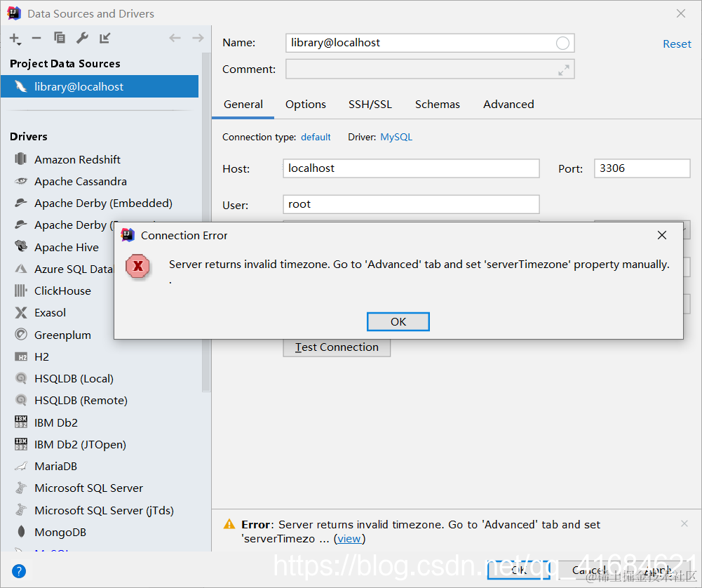This screenshot has height=588, width=702.
Task: Choose Apache Derby (Embedded) driver
Action: pyautogui.click(x=103, y=203)
